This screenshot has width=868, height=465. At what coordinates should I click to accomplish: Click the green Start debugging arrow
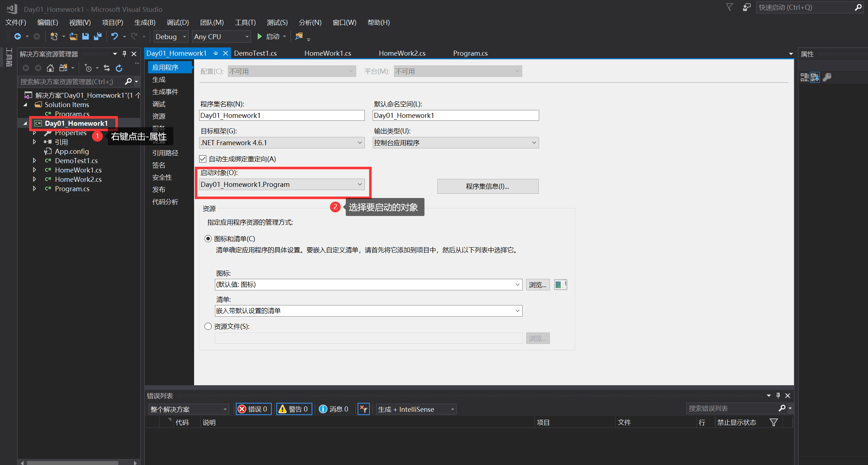(x=260, y=36)
